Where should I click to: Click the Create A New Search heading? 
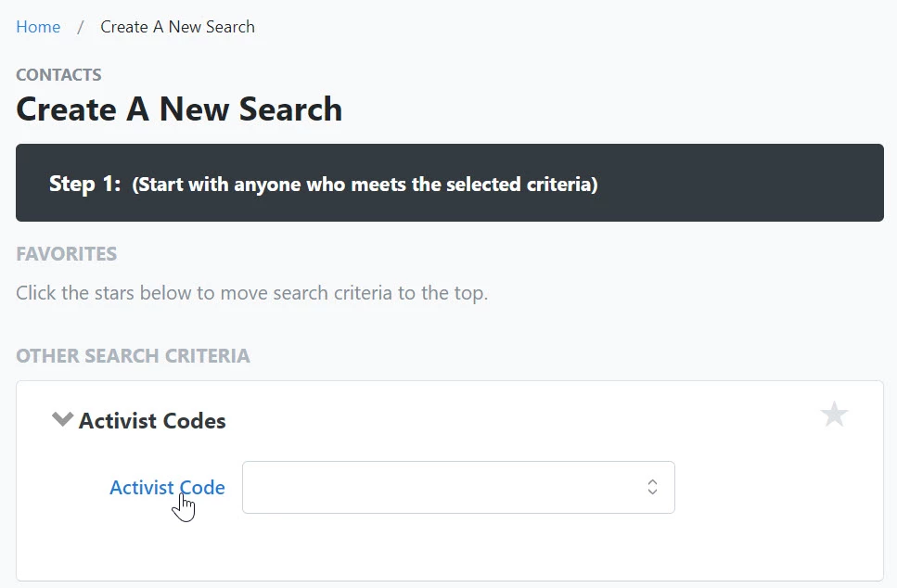point(179,109)
